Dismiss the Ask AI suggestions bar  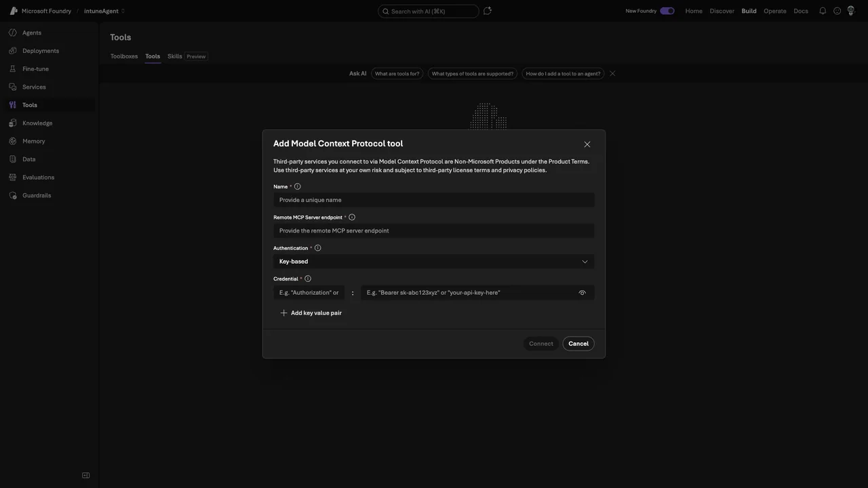click(612, 74)
